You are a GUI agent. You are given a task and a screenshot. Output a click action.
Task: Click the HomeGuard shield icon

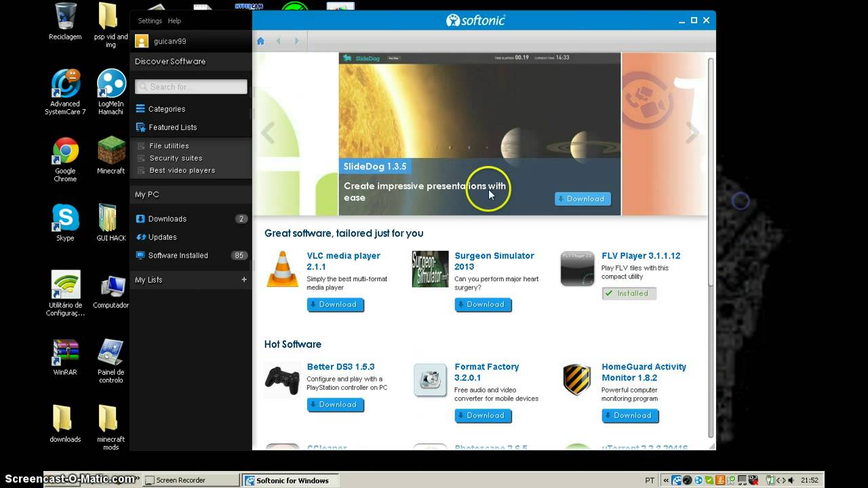(x=577, y=380)
